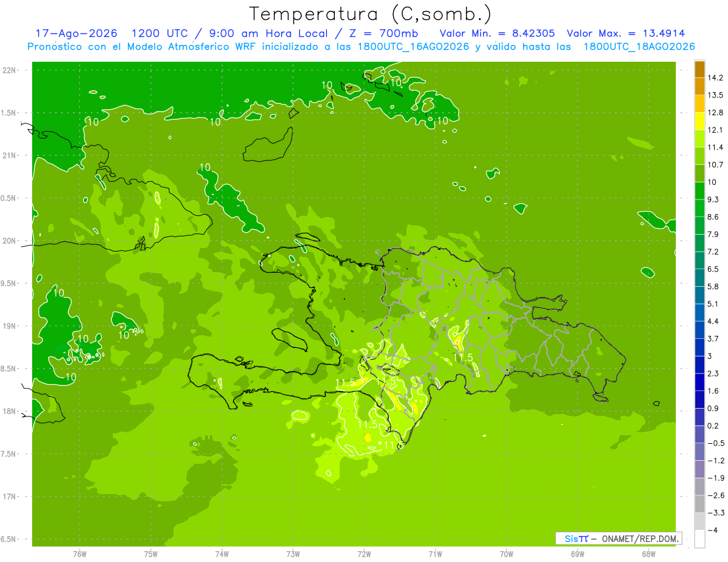
Task: Click "Valor Max. = 13.4914" text
Action: coord(626,33)
